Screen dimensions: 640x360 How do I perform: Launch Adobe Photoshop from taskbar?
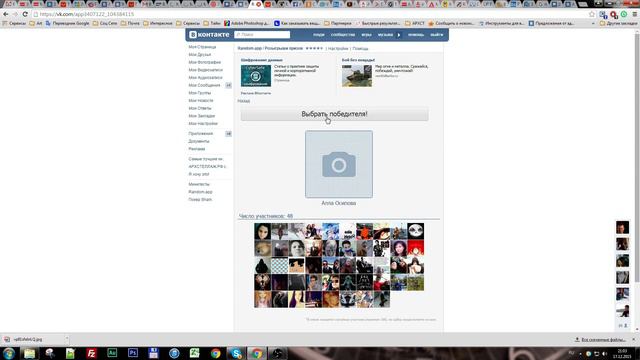[133, 353]
